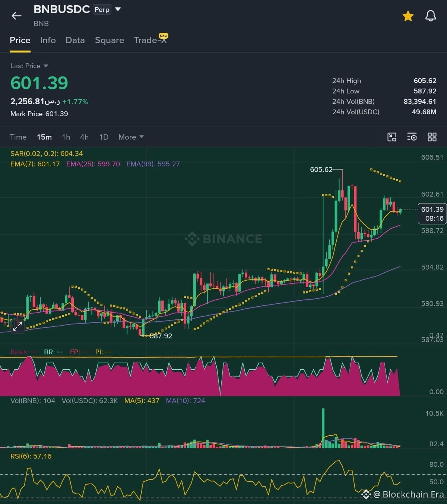The width and height of the screenshot is (447, 504).
Task: Click the EMA(25): 599.70 label
Action: 93,164
